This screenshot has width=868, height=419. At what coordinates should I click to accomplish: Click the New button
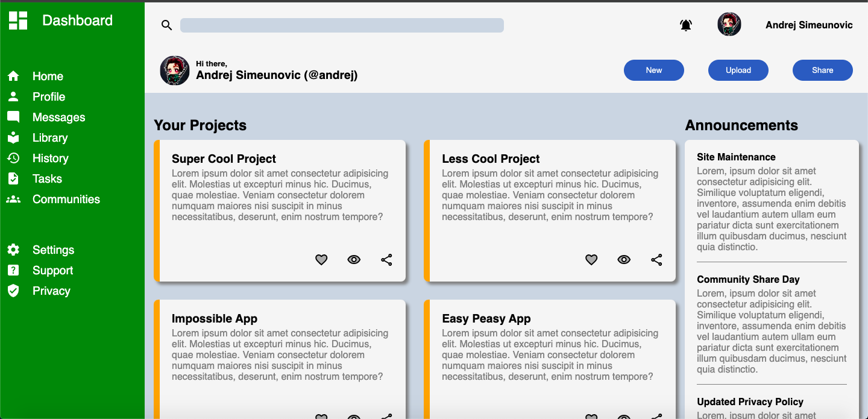[x=654, y=70]
